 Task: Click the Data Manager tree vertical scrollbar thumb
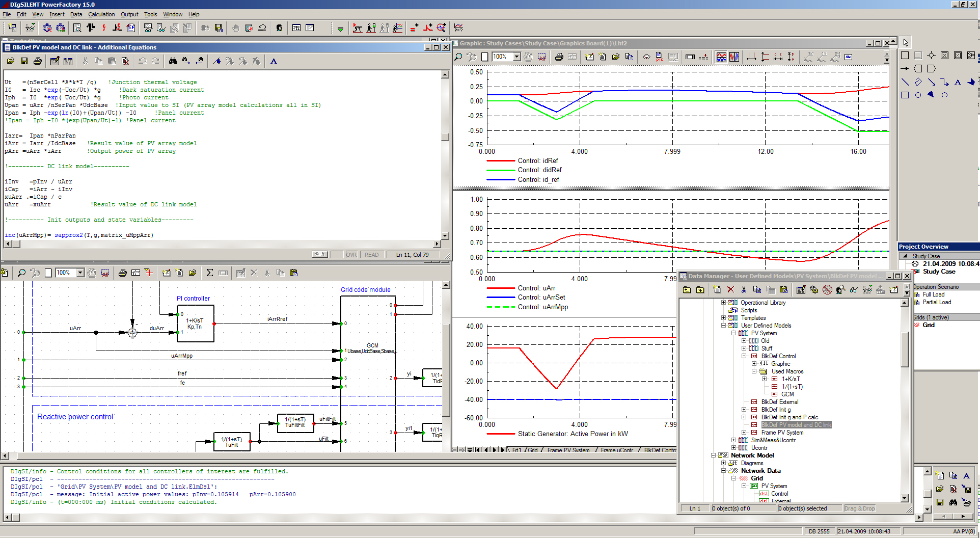[x=905, y=349]
